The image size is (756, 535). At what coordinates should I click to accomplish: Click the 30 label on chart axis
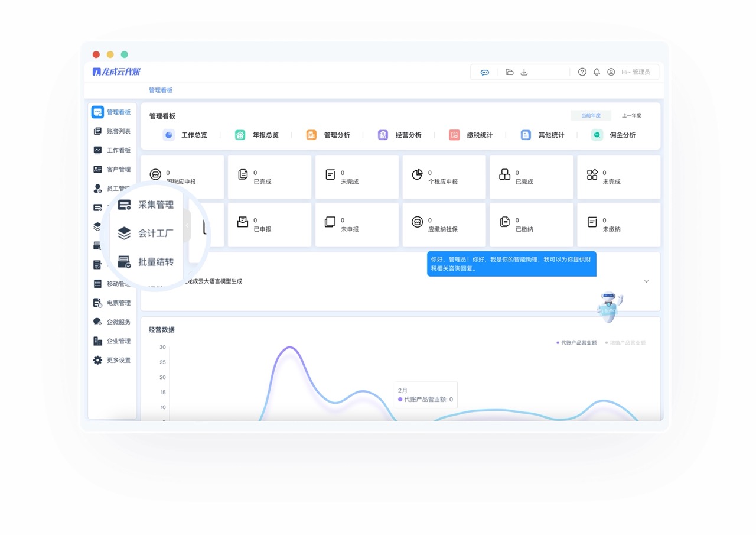pos(162,347)
